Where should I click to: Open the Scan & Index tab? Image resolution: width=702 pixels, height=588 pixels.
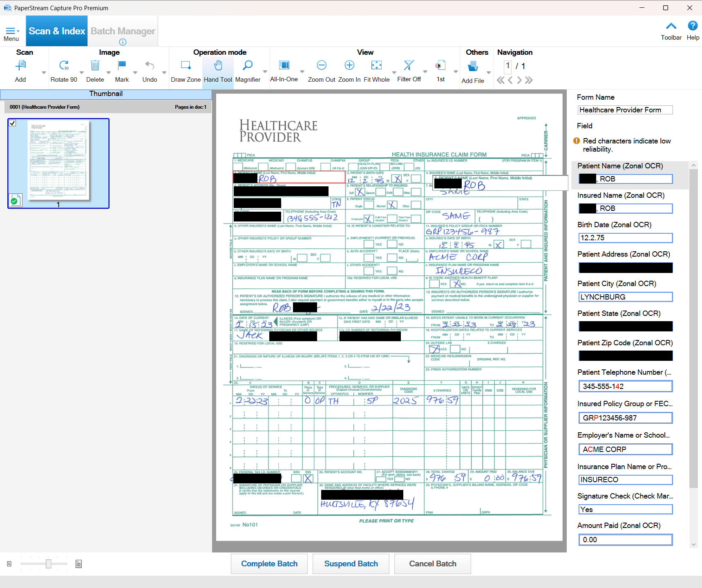[57, 31]
